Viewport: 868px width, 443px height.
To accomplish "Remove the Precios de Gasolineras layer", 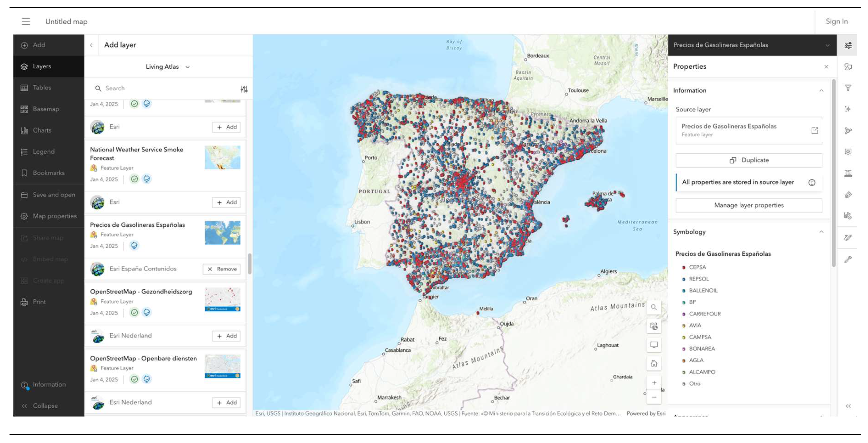I will 222,269.
